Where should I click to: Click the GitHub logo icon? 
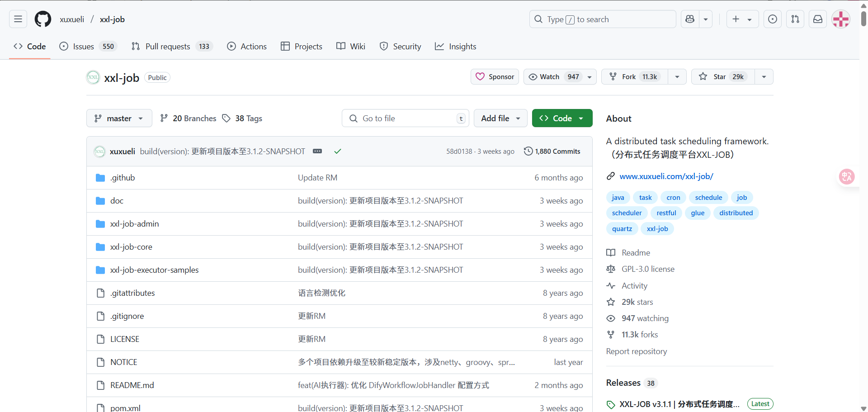pos(43,19)
